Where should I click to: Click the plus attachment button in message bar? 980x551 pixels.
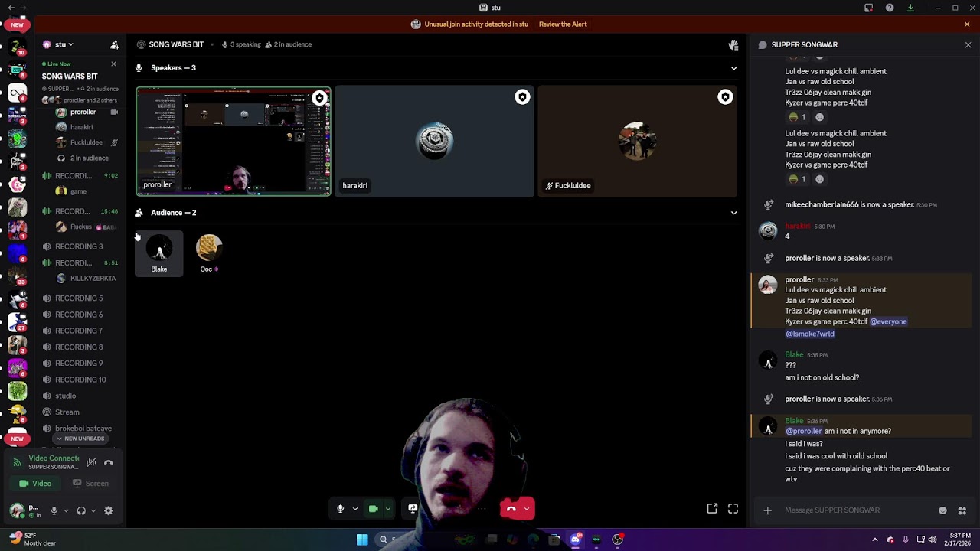coord(767,510)
